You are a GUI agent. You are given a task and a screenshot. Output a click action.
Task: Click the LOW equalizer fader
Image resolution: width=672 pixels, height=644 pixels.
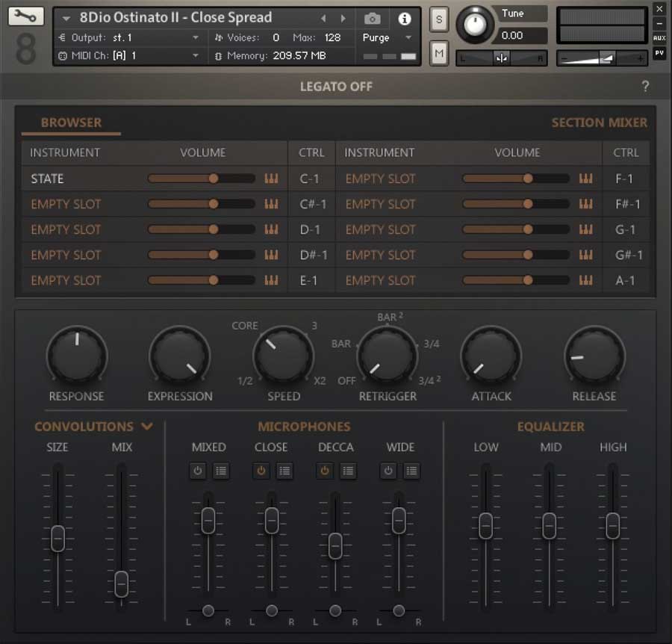coord(485,526)
